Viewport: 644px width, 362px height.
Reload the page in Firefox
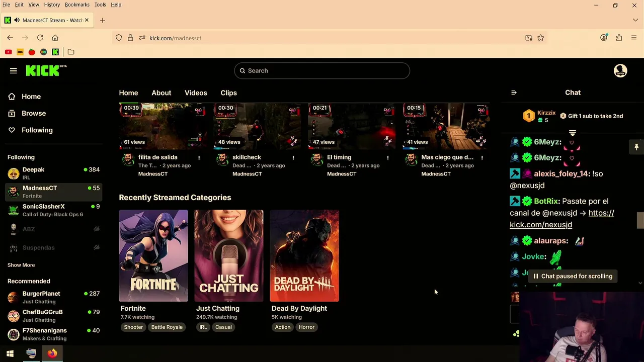pyautogui.click(x=40, y=38)
